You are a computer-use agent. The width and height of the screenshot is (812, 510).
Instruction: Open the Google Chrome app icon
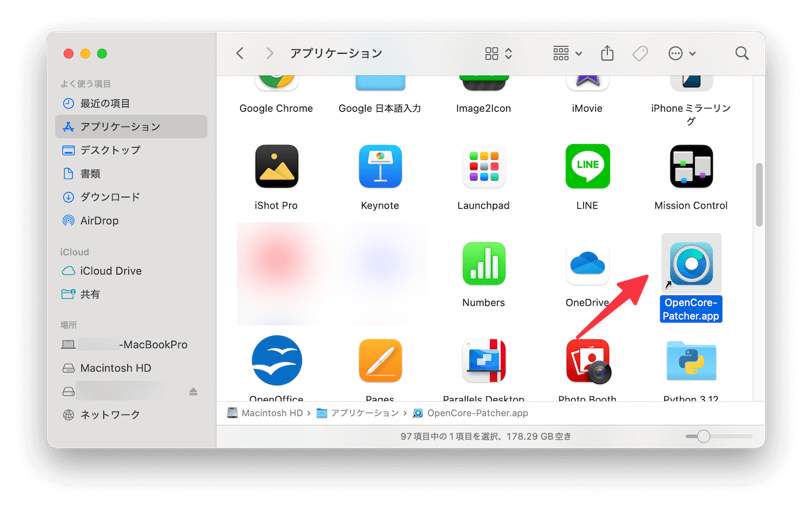(x=276, y=83)
